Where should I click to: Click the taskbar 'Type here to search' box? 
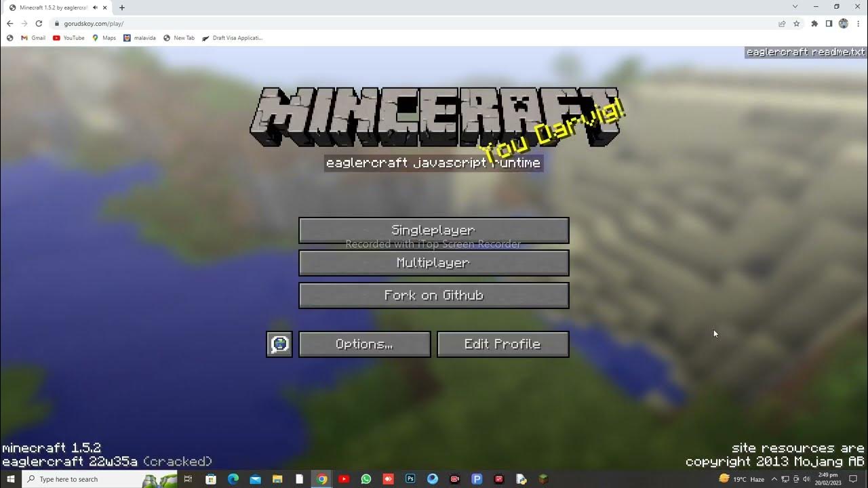[x=100, y=479]
